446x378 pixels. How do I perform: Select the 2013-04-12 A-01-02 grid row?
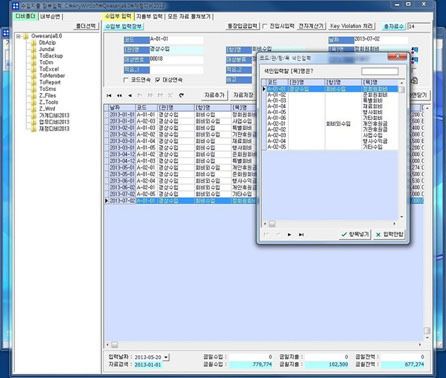pyautogui.click(x=263, y=154)
